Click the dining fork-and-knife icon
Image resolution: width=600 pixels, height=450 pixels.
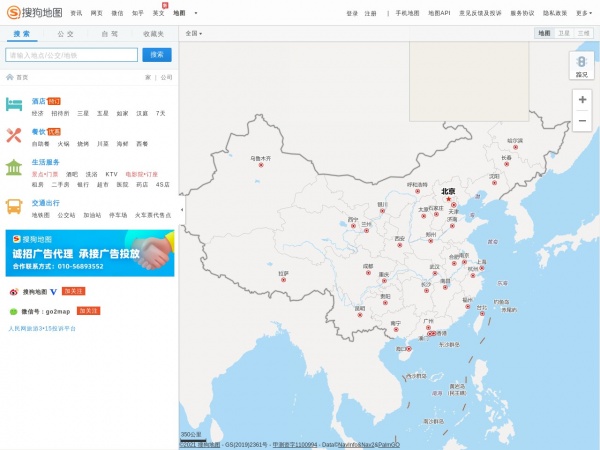(x=14, y=135)
